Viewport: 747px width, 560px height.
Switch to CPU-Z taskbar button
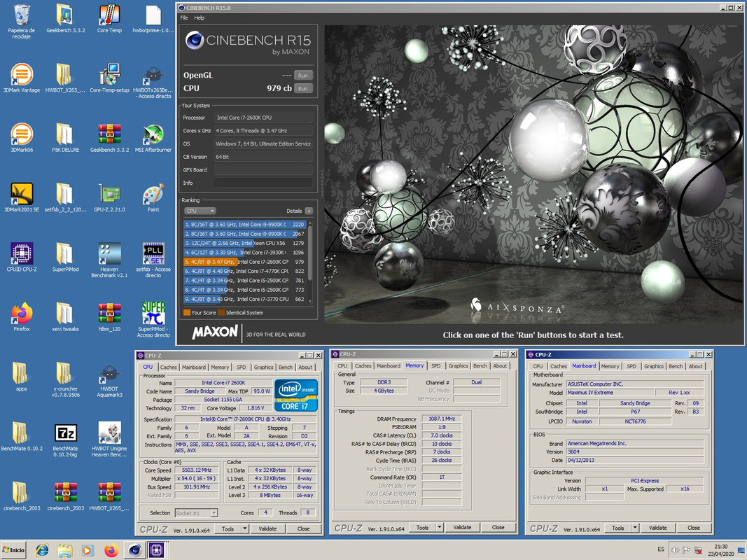156,550
